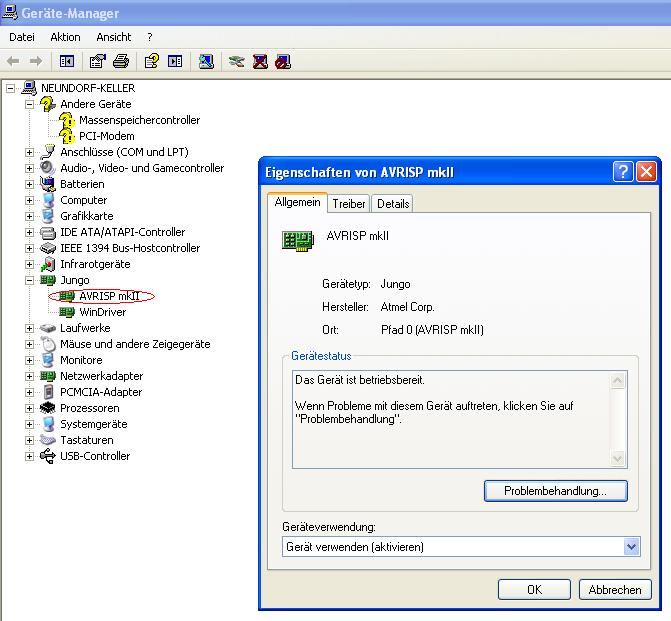Viewport: 671px width, 621px height.
Task: Open the Aktion menu
Action: click(65, 37)
